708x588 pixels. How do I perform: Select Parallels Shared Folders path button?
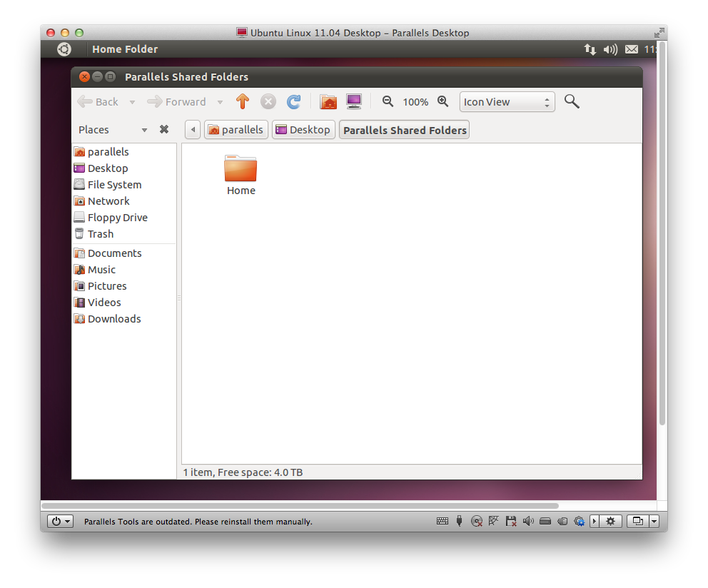point(405,130)
